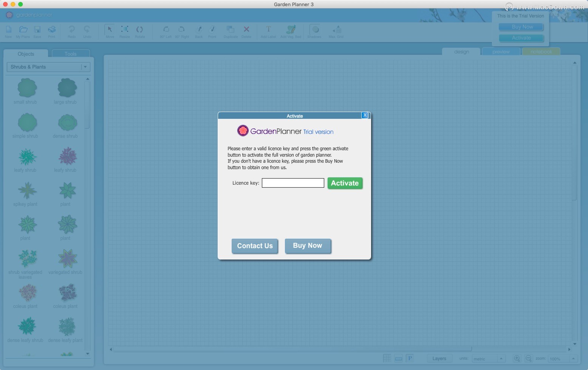The height and width of the screenshot is (370, 588).
Task: Toggle the P icon in status bar
Action: click(x=410, y=358)
